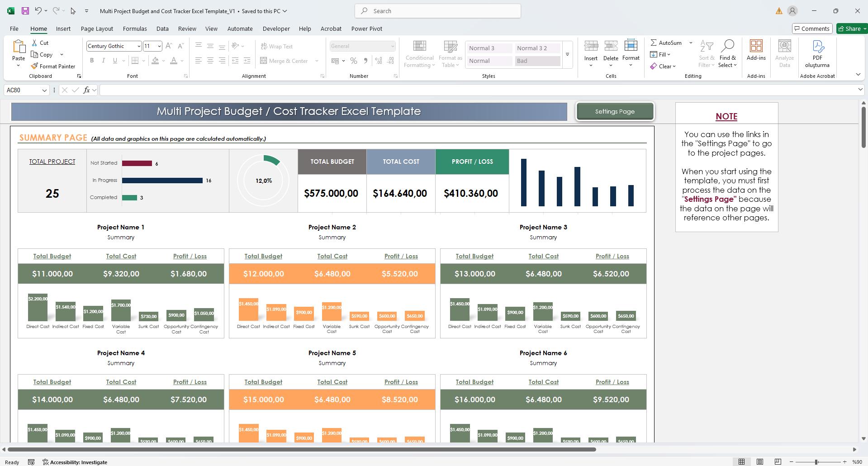
Task: Click the Settings Page button
Action: 615,111
